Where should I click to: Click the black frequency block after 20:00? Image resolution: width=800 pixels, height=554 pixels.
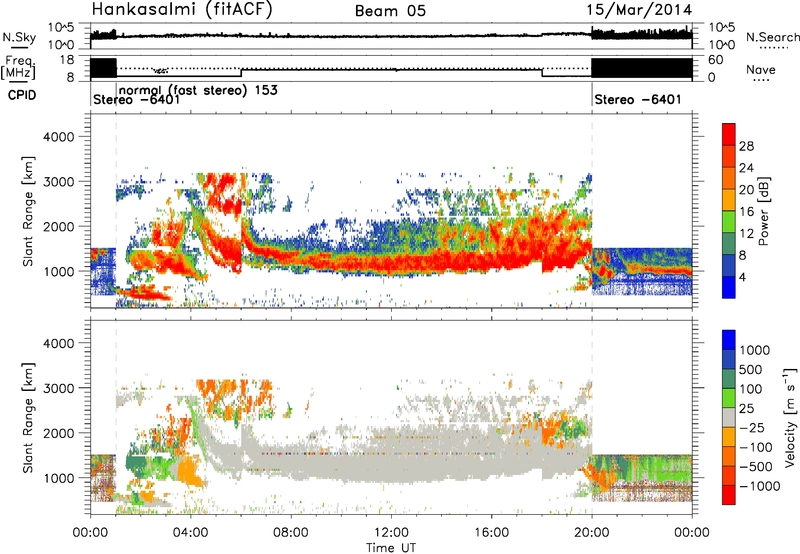642,68
